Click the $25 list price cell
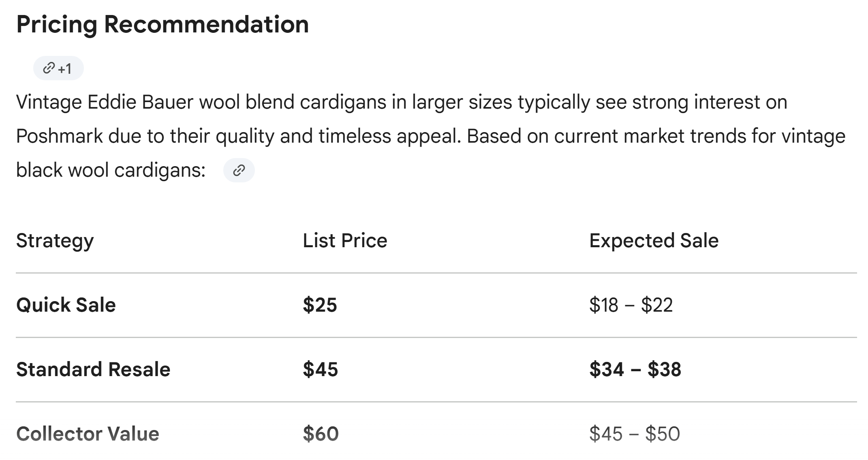 (320, 305)
